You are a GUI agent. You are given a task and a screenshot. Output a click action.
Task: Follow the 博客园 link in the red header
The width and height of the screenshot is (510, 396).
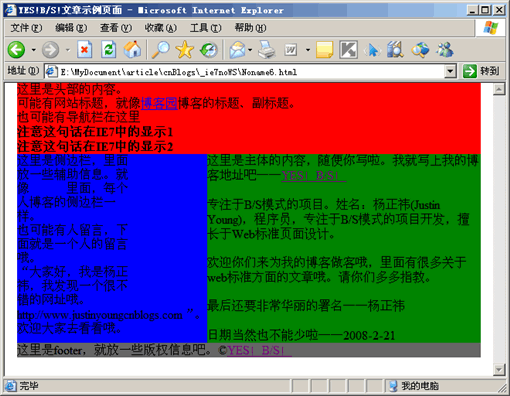(x=159, y=103)
